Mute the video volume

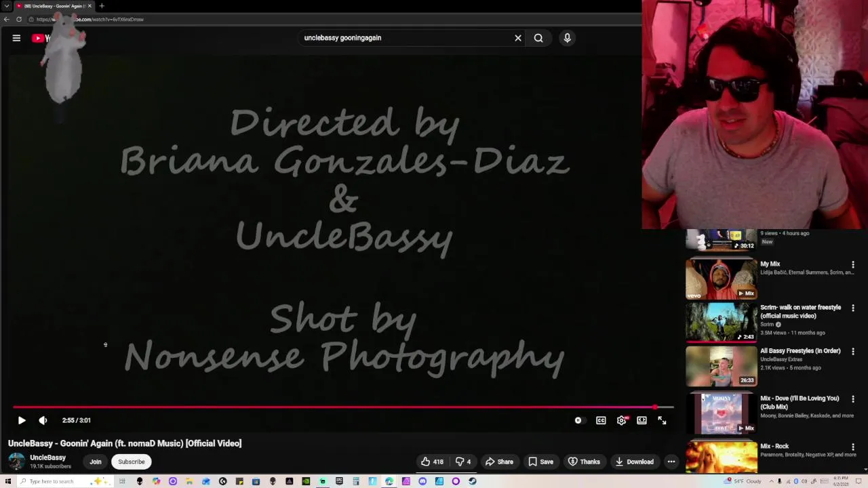[43, 420]
